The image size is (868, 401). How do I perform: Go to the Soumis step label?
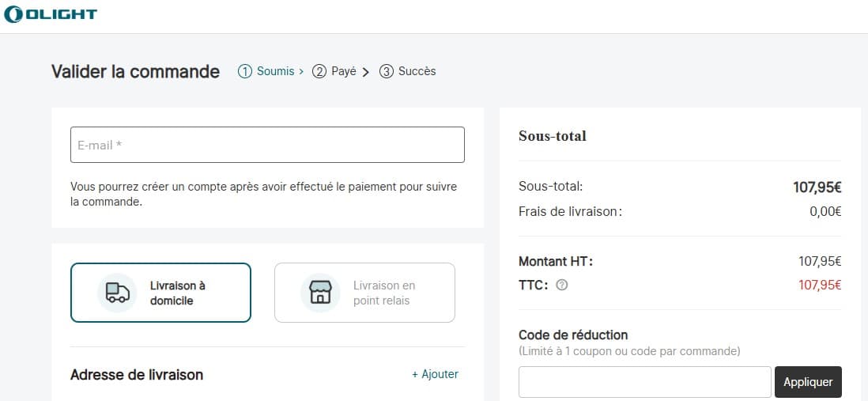pos(276,71)
